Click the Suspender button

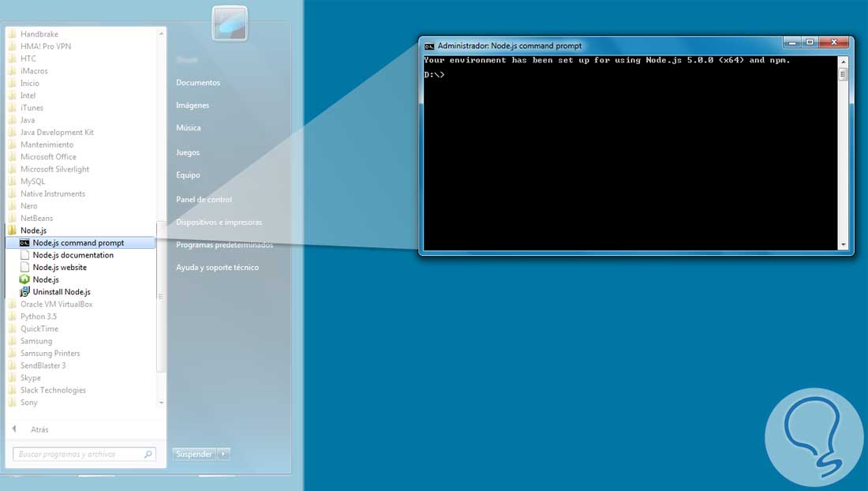click(194, 455)
